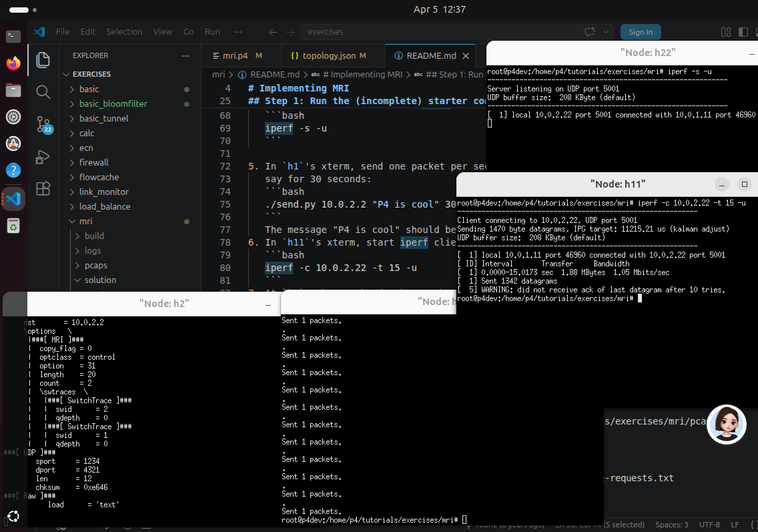Click UTF-8 encoding in status bar

click(709, 525)
